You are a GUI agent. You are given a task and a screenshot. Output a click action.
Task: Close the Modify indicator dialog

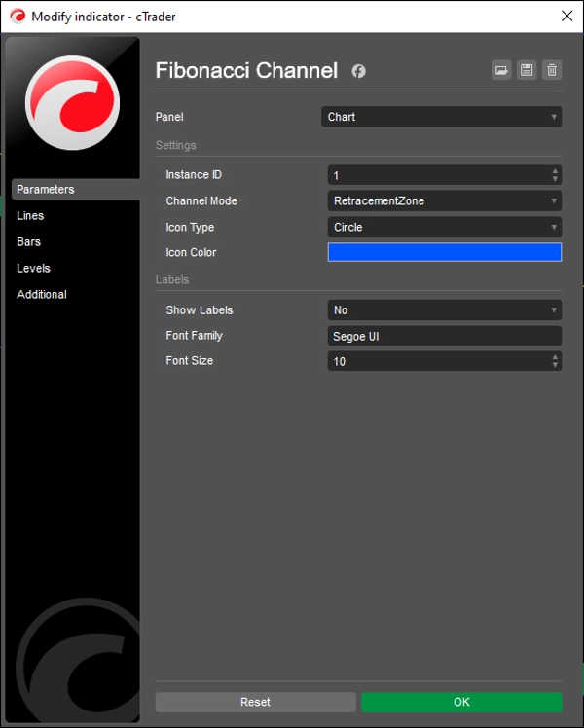pos(566,17)
